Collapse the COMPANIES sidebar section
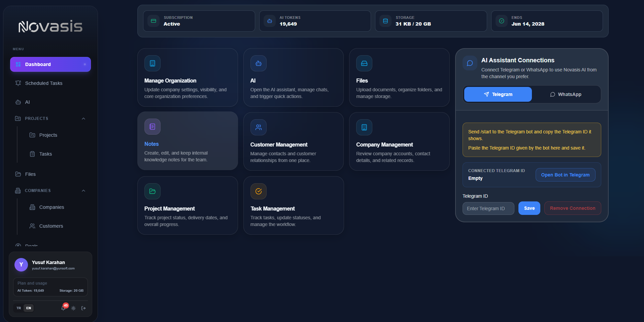The width and height of the screenshot is (644, 322). [x=83, y=191]
